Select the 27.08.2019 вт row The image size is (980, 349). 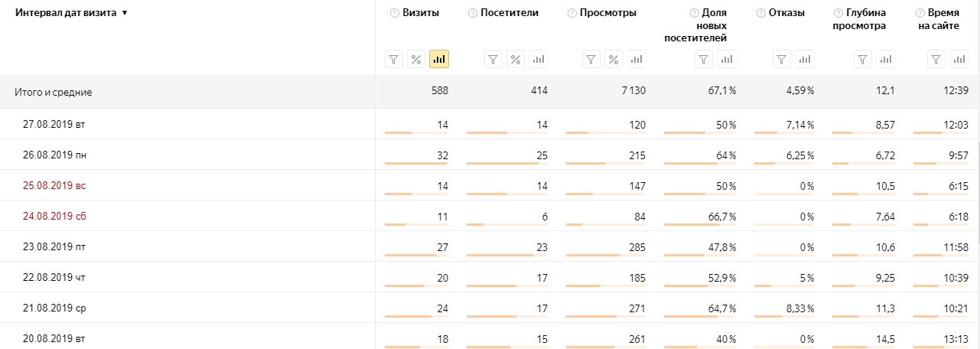click(x=57, y=124)
